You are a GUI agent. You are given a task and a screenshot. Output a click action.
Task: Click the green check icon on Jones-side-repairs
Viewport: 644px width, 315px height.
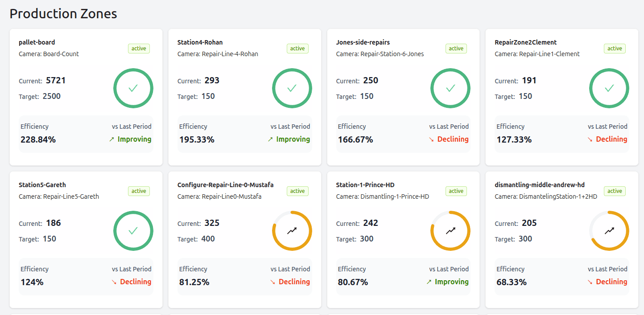(450, 88)
